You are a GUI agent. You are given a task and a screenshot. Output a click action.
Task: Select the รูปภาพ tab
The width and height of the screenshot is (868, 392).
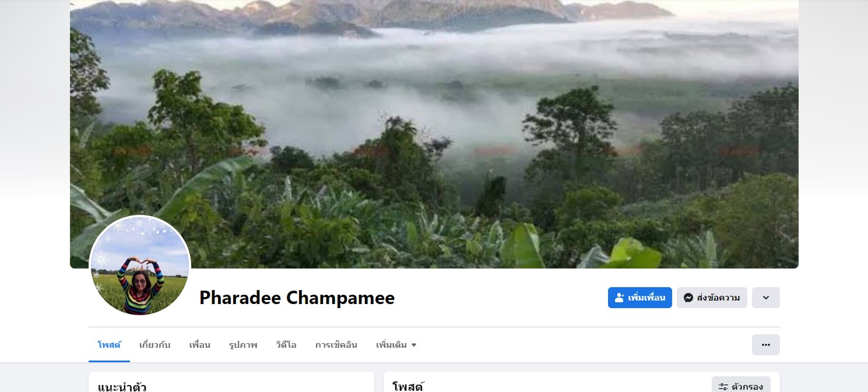point(243,345)
